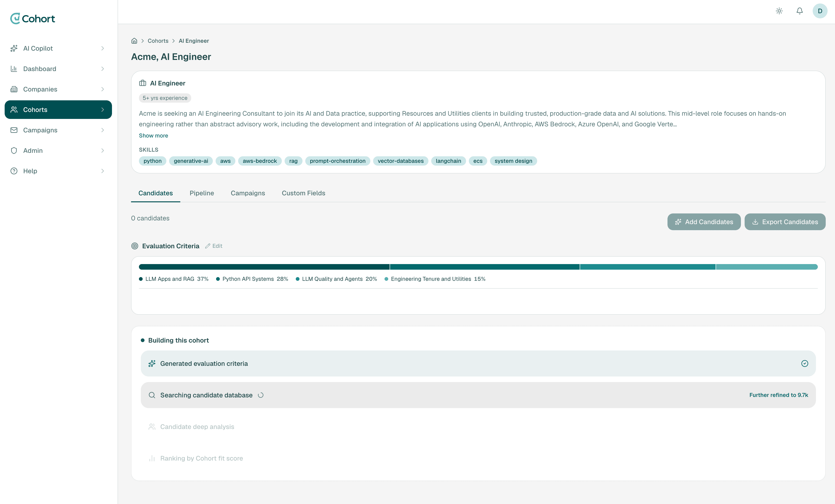Viewport: 835px width, 504px height.
Task: Click the Help question mark icon
Action: [14, 171]
